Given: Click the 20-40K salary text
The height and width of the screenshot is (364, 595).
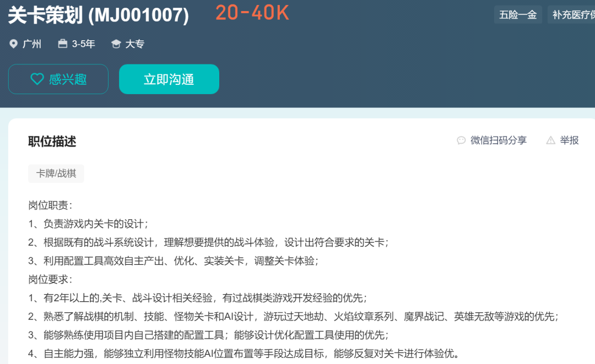Looking at the screenshot, I should (x=251, y=12).
